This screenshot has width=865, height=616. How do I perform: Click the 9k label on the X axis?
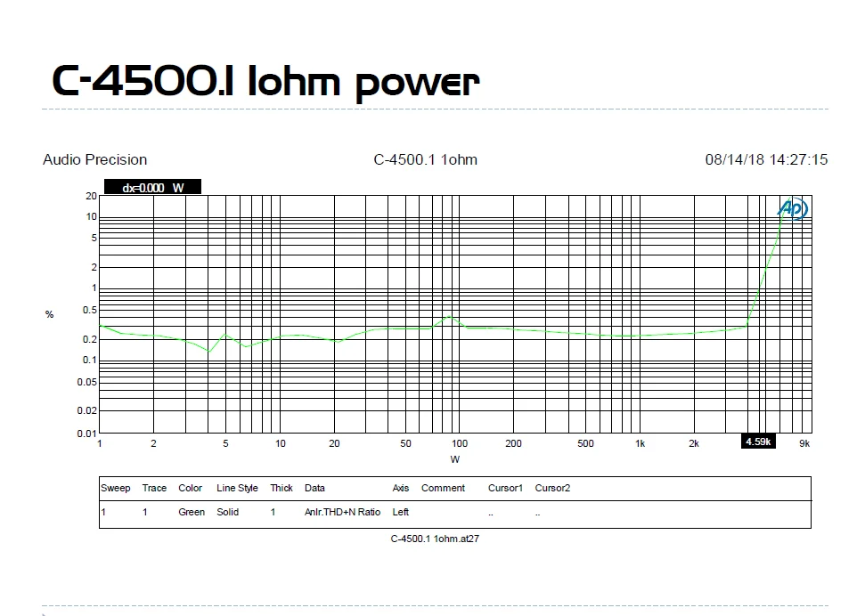(x=804, y=443)
